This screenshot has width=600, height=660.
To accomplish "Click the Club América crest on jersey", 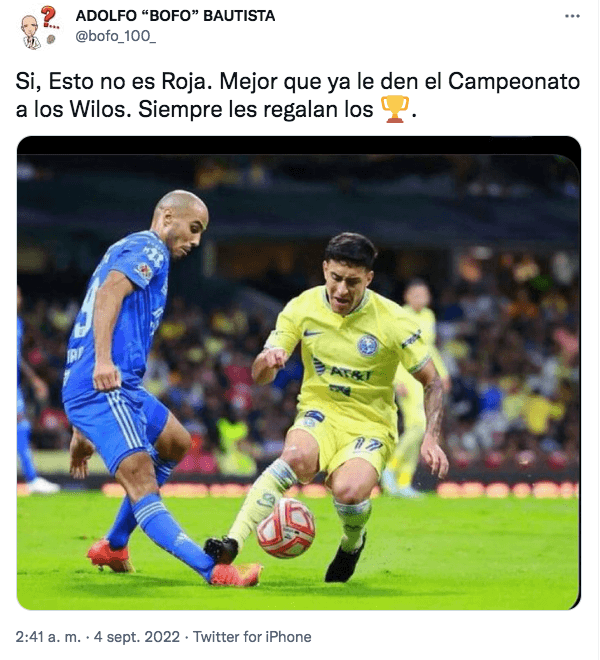I will tap(368, 345).
